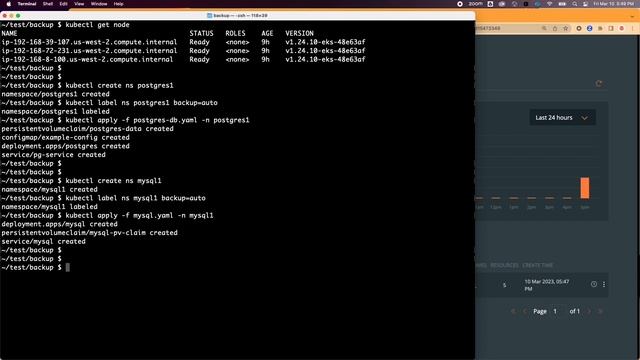Click the screen recording indicator in menu bar
This screenshot has width=640, height=360.
click(460, 4)
